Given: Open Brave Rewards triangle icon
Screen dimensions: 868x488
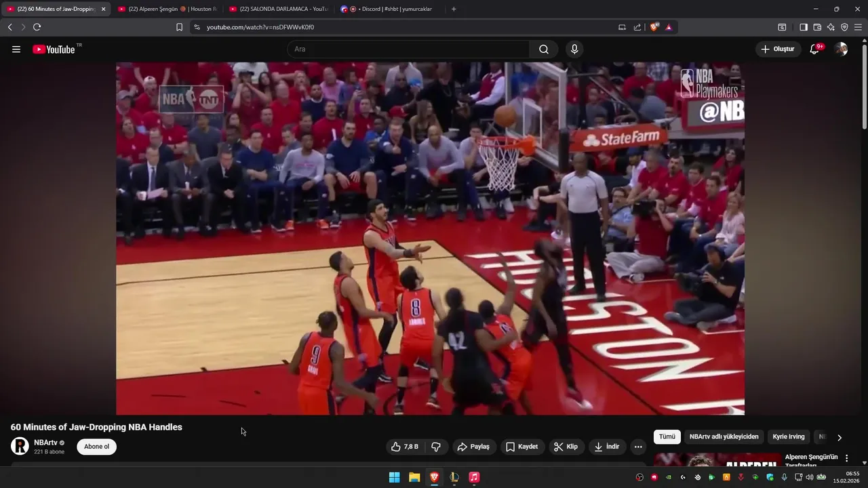Looking at the screenshot, I should pyautogui.click(x=669, y=27).
